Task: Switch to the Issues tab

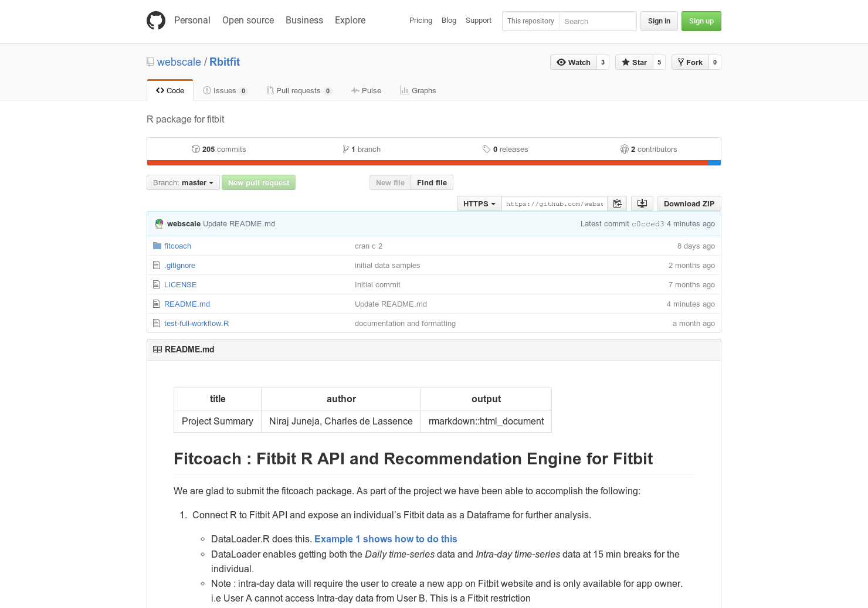Action: [x=225, y=90]
